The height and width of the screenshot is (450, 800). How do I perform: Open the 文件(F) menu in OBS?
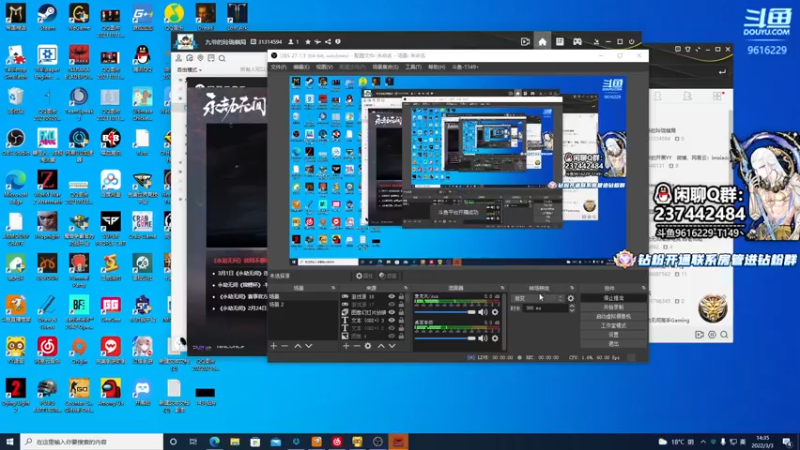coord(279,67)
